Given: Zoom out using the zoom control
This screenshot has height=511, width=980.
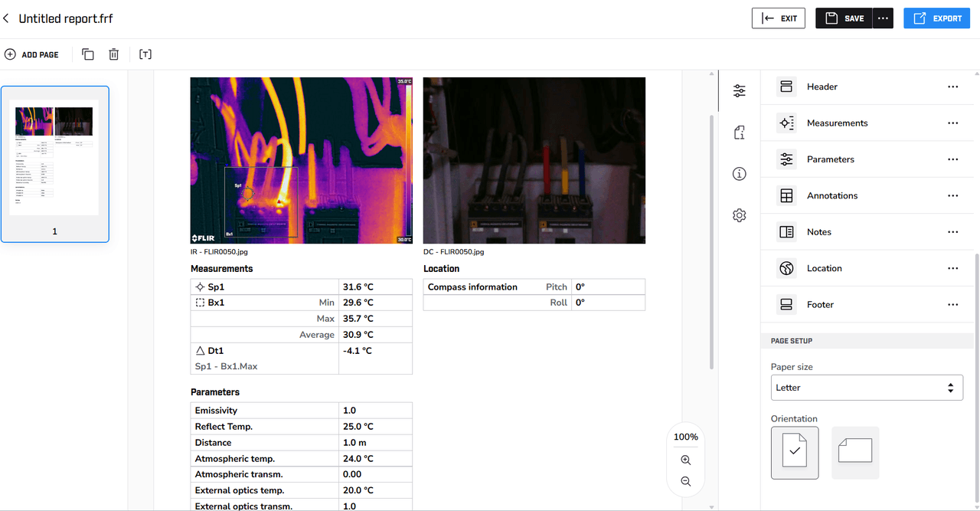Looking at the screenshot, I should pos(685,481).
